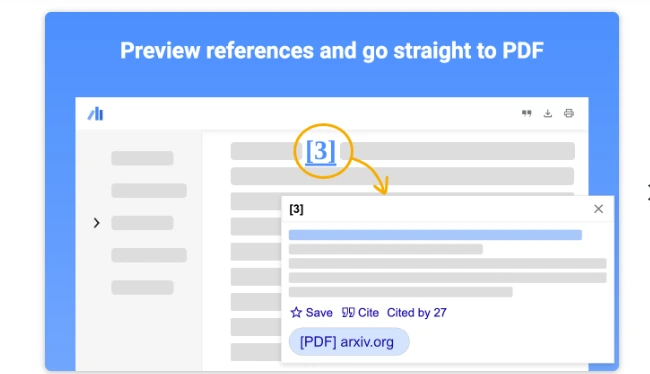Viewport: 650px width, 374px height.
Task: Open the Cited by 27 link
Action: click(417, 313)
